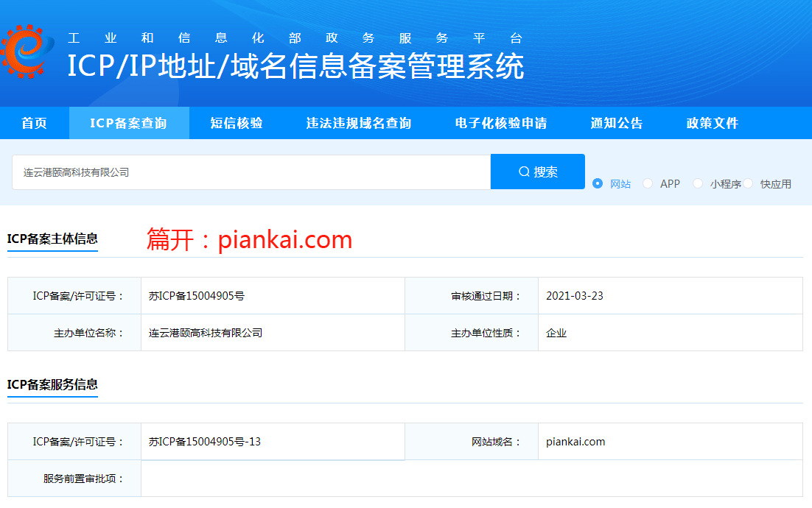Select the 小程序 radio button
This screenshot has height=508, width=812.
[697, 183]
